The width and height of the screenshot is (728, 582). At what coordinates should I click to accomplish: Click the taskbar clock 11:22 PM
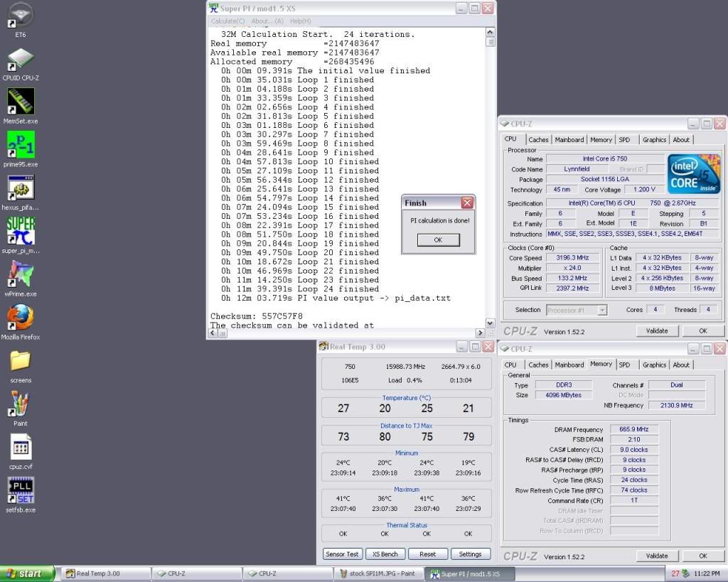click(707, 573)
